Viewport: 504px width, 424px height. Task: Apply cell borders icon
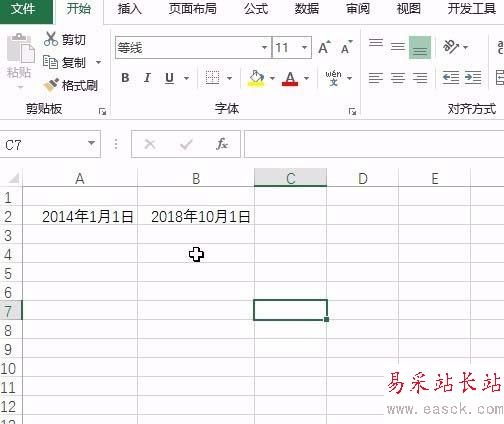point(212,78)
